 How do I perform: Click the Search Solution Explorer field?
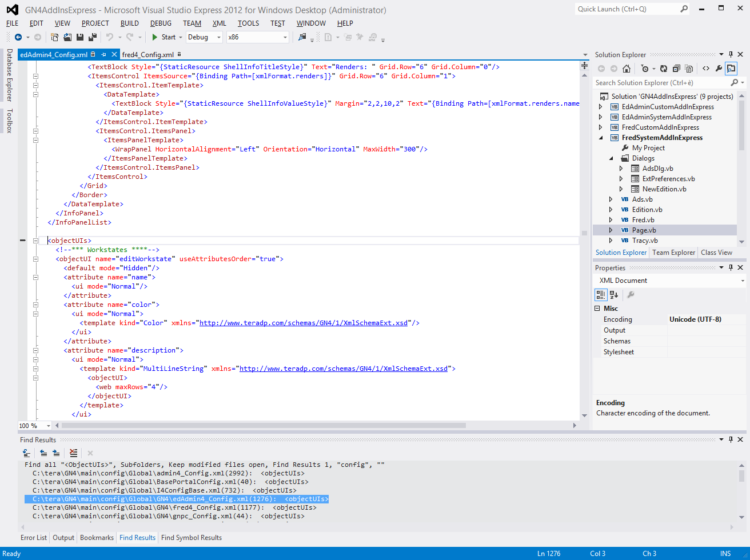click(x=669, y=83)
